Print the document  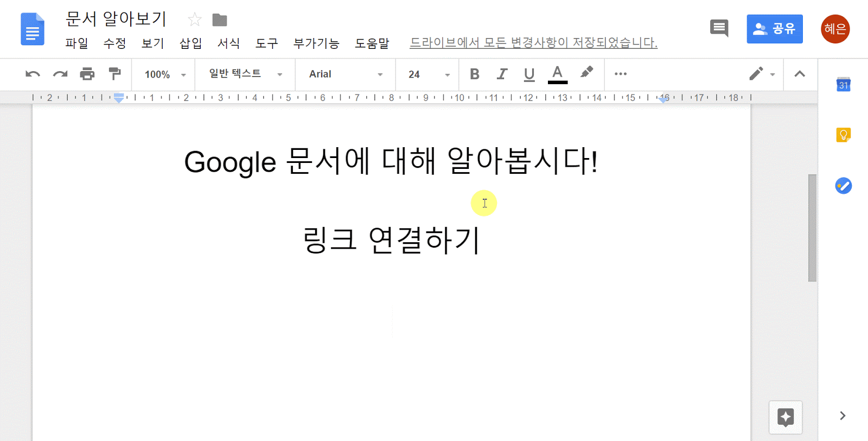[x=87, y=74]
